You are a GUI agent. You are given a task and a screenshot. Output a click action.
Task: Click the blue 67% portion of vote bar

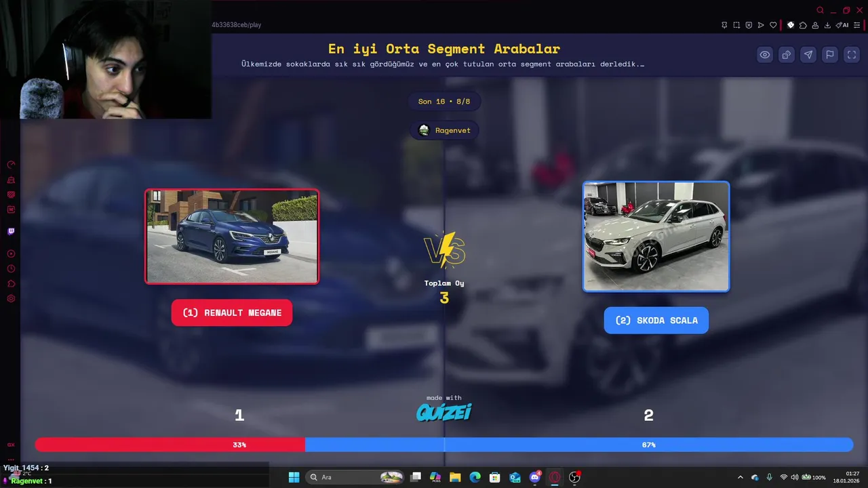(x=579, y=445)
